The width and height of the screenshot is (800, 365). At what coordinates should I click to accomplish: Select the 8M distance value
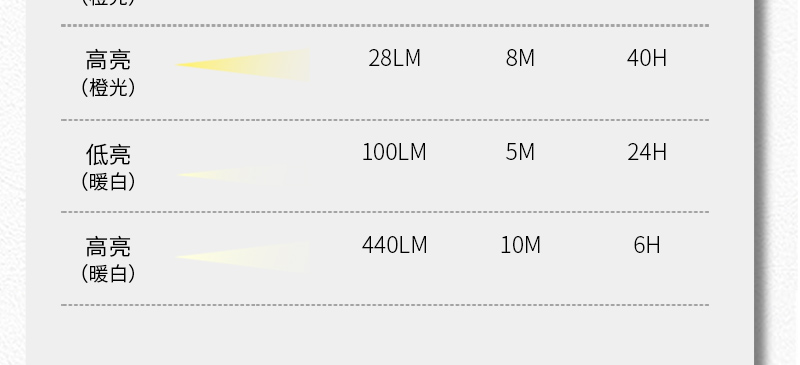point(520,58)
